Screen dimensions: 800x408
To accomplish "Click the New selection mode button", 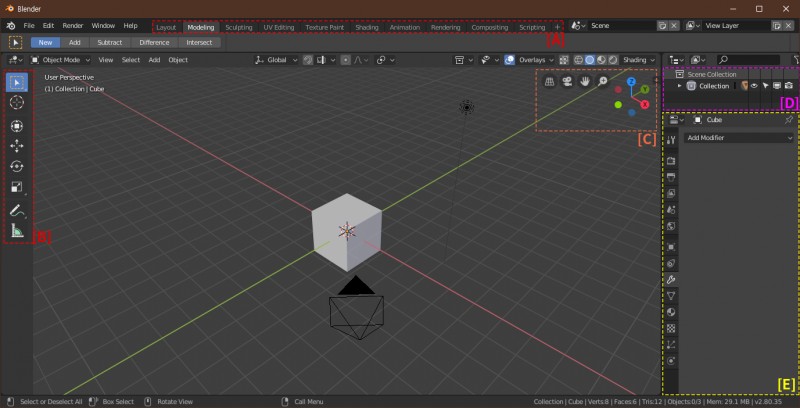I will pyautogui.click(x=45, y=42).
